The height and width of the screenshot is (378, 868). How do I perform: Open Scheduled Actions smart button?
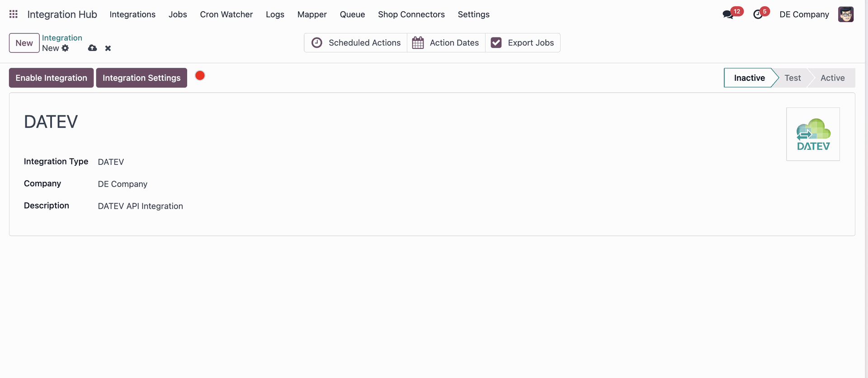pyautogui.click(x=356, y=43)
